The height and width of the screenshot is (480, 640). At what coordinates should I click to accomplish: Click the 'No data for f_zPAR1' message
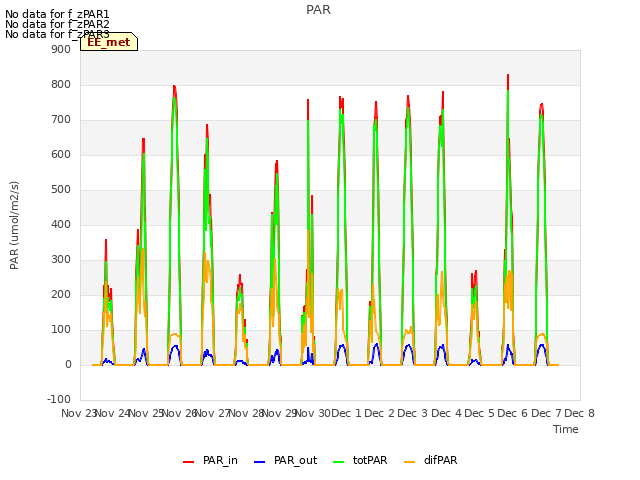coord(57,14)
